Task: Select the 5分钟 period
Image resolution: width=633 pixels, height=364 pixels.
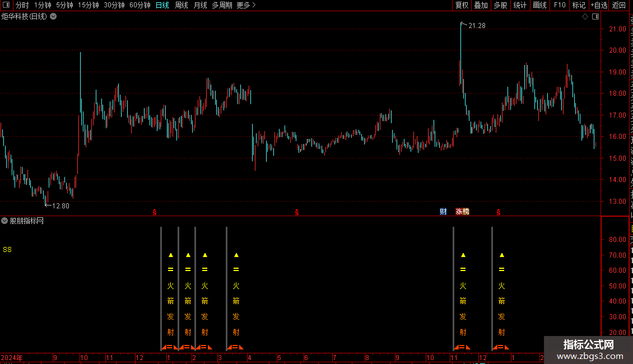Action: tap(64, 5)
